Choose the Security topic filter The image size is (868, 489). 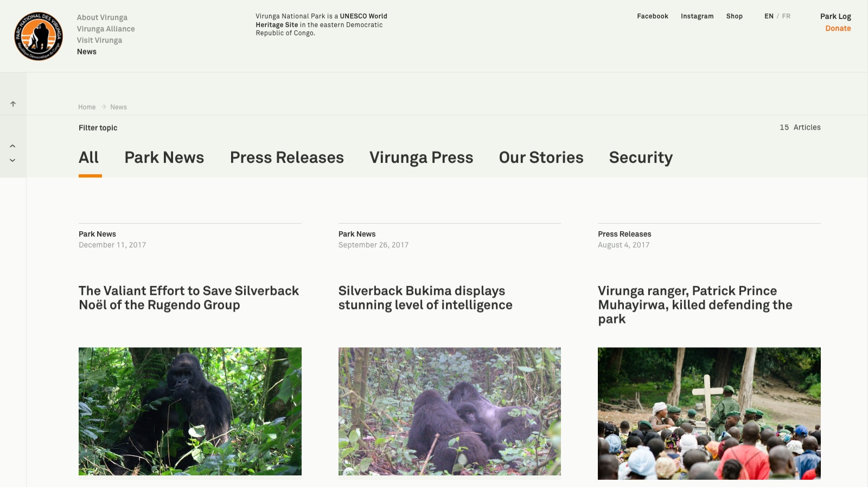tap(641, 157)
